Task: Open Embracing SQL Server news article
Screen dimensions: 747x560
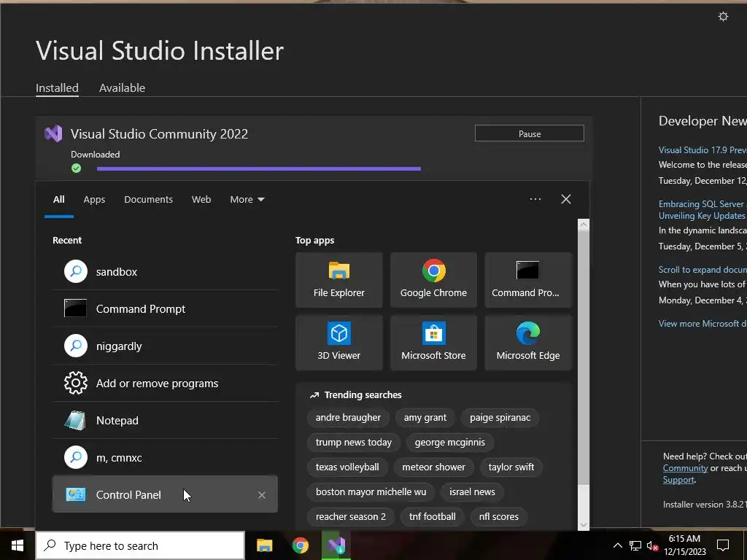Action: point(703,209)
